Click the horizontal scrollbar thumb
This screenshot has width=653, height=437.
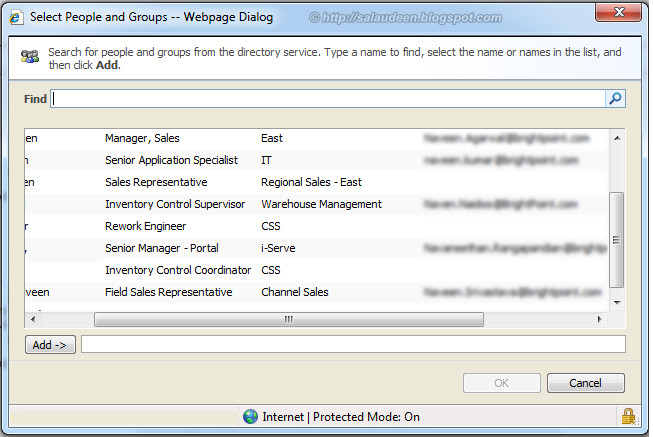pyautogui.click(x=288, y=319)
